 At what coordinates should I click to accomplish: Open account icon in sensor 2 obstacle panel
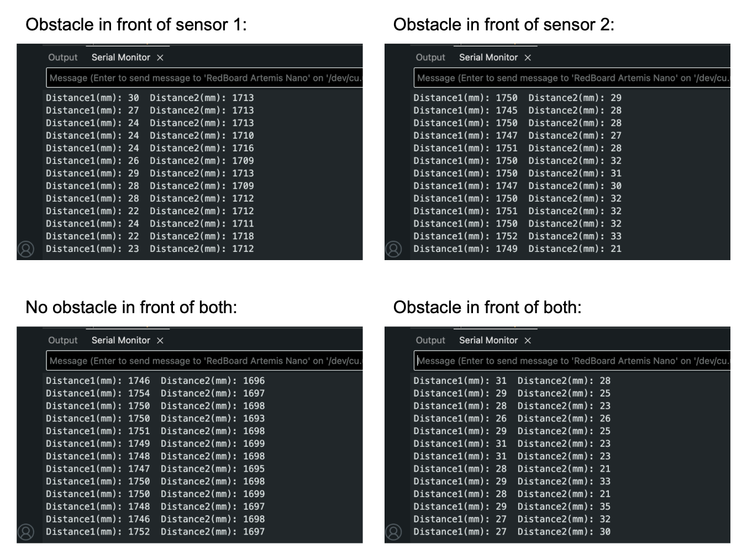point(393,249)
